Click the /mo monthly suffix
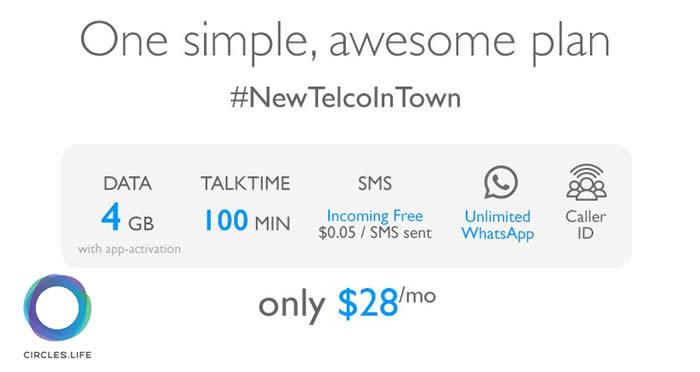Screen dimensions: 700x372 [x=417, y=296]
